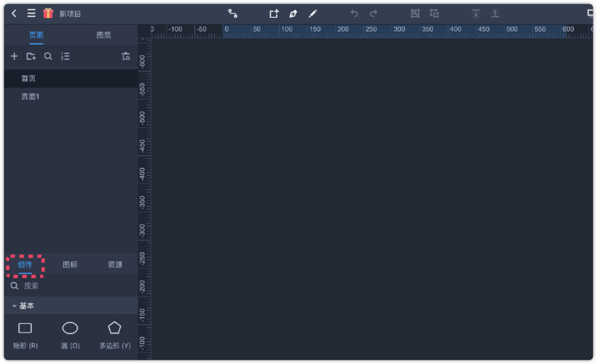Switch to the 图层 tab
The width and height of the screenshot is (597, 364).
pyautogui.click(x=104, y=35)
